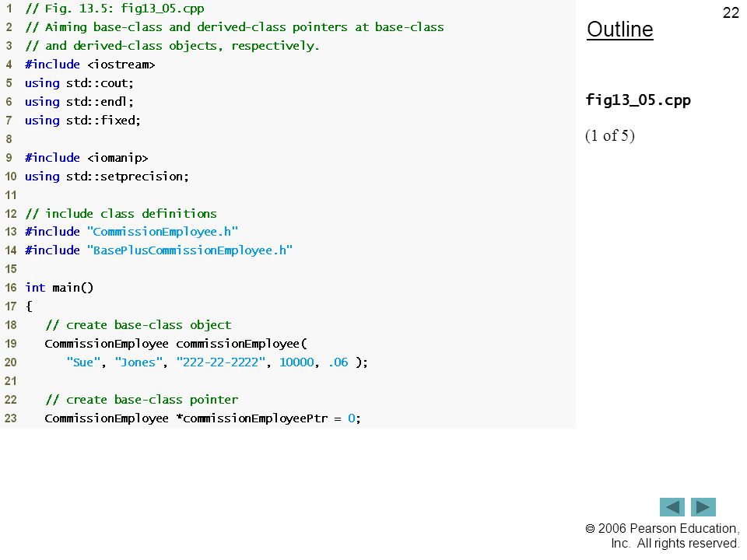Click the "#include <iomanip>" line

click(x=86, y=158)
